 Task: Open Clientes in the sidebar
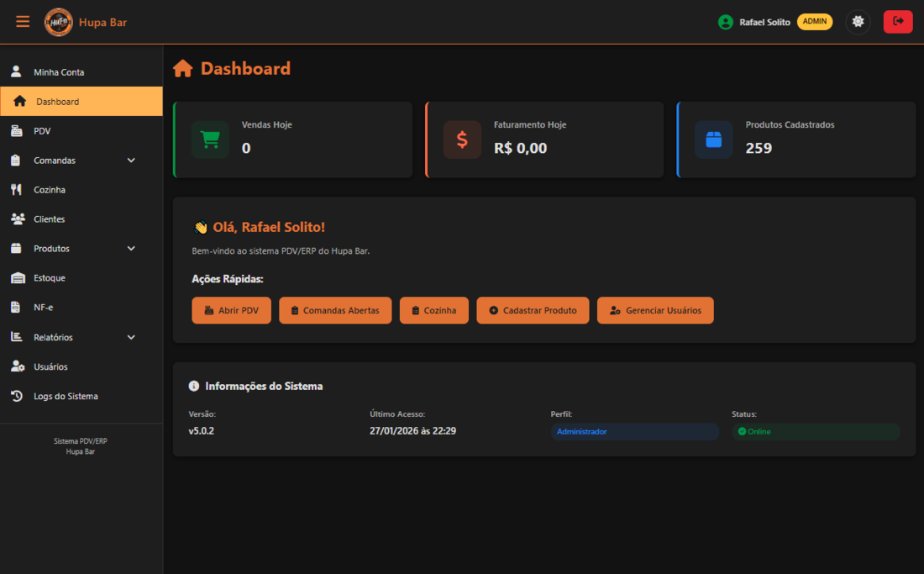point(81,219)
